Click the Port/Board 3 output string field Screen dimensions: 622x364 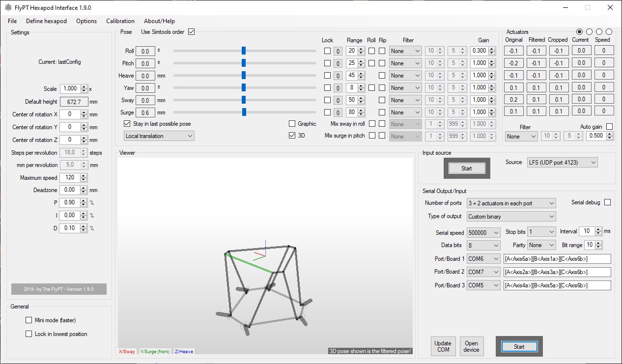click(x=557, y=285)
